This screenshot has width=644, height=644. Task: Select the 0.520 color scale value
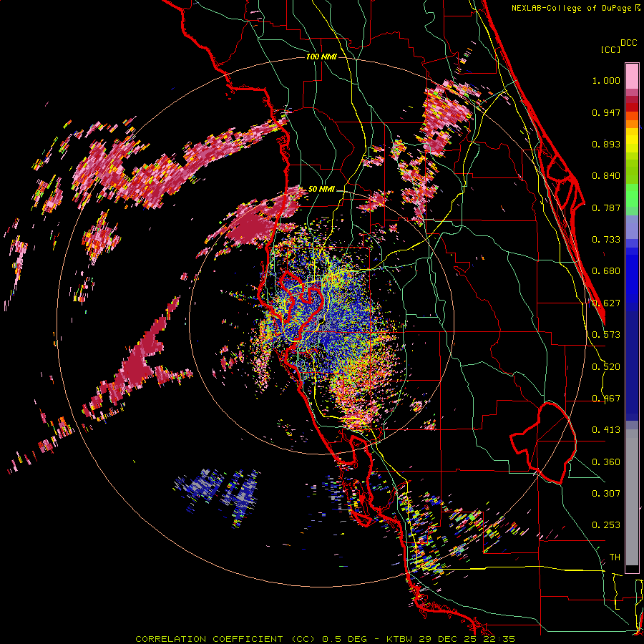click(606, 367)
